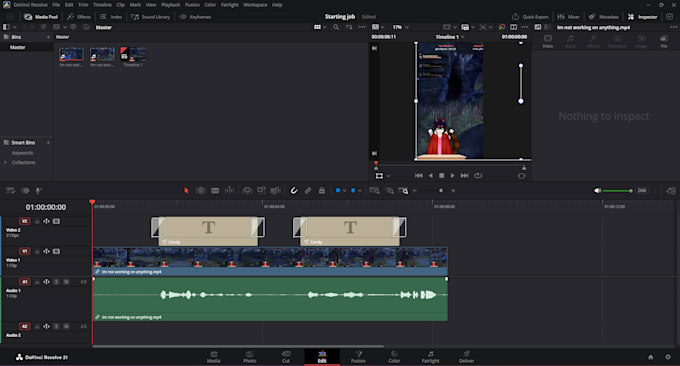Select the arrow Selection Mode tool
Screen dimensions: 680x366
tap(186, 190)
